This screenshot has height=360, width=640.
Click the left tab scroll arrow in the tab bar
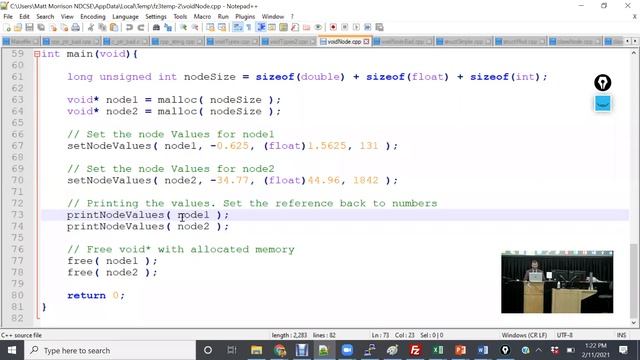(x=627, y=41)
